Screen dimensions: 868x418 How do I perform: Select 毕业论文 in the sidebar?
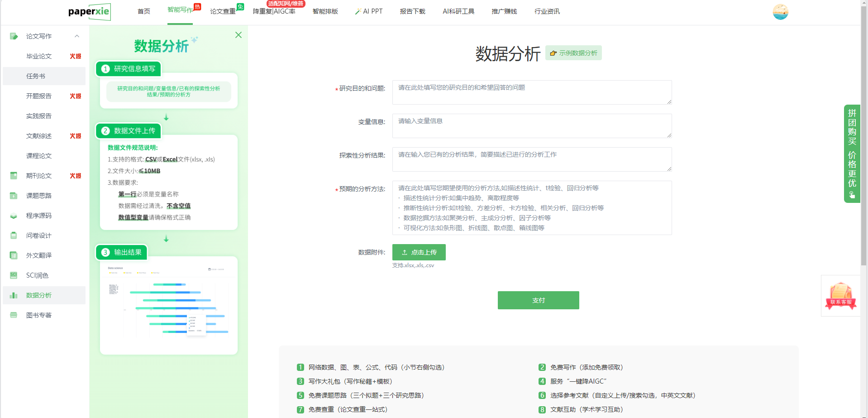pos(39,56)
